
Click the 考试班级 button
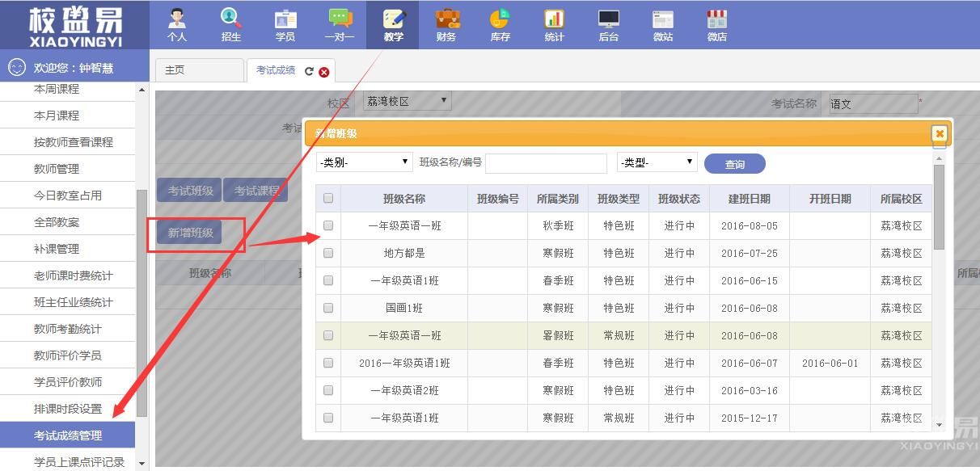(x=191, y=191)
